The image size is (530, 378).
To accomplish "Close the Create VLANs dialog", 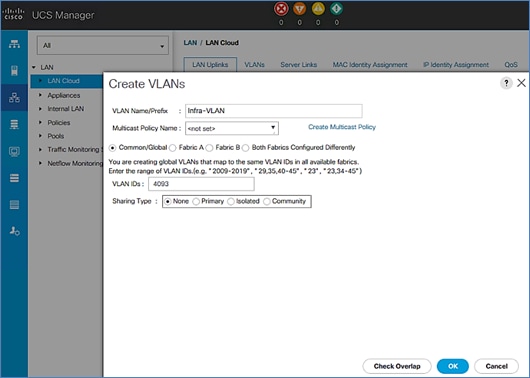I will [522, 83].
